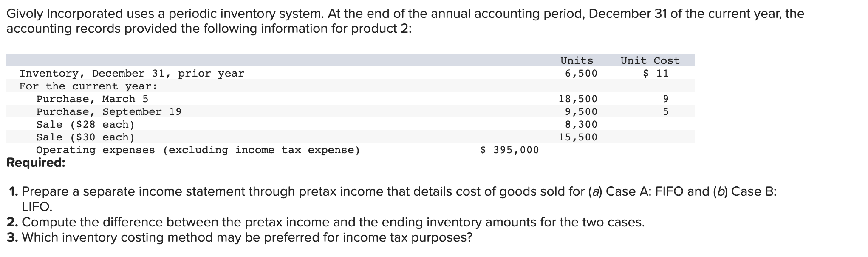Screen dimensions: 868x257
Task: Click the Units column header
Action: tap(577, 60)
